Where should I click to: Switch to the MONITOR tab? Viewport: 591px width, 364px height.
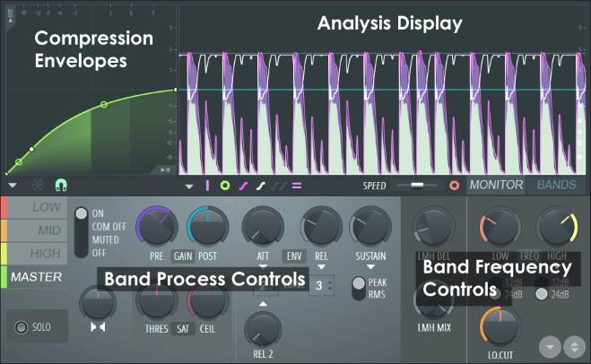pyautogui.click(x=496, y=185)
